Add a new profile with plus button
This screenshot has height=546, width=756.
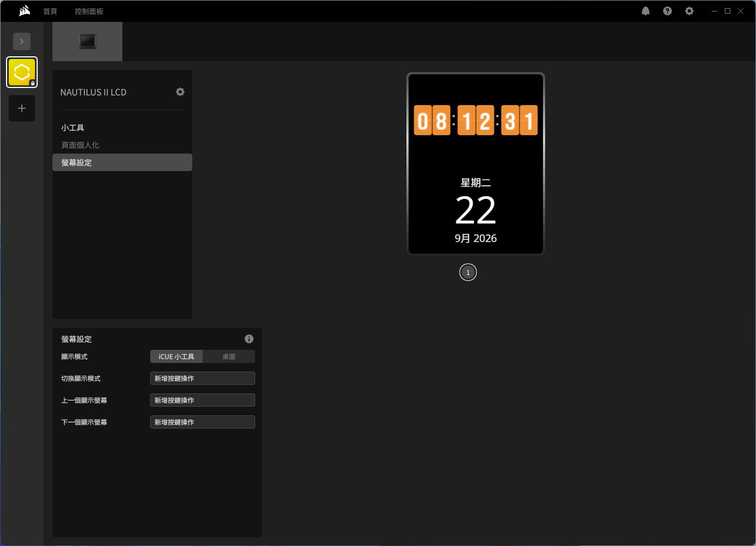coord(22,108)
